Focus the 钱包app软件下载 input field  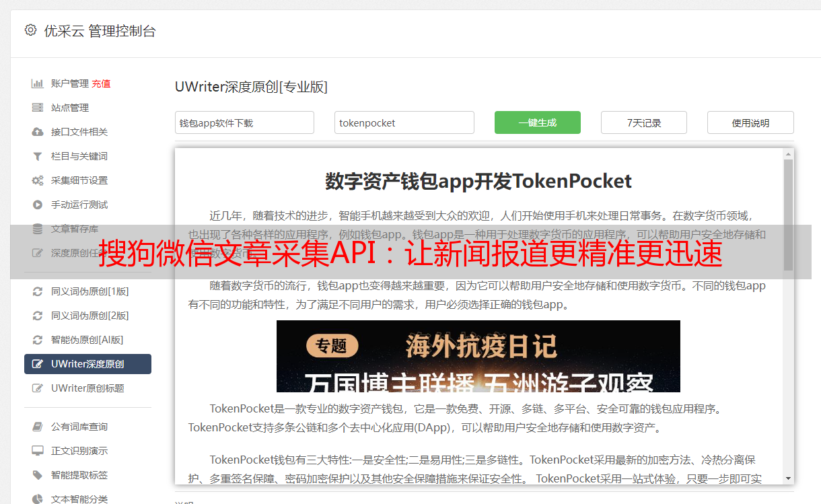(244, 122)
